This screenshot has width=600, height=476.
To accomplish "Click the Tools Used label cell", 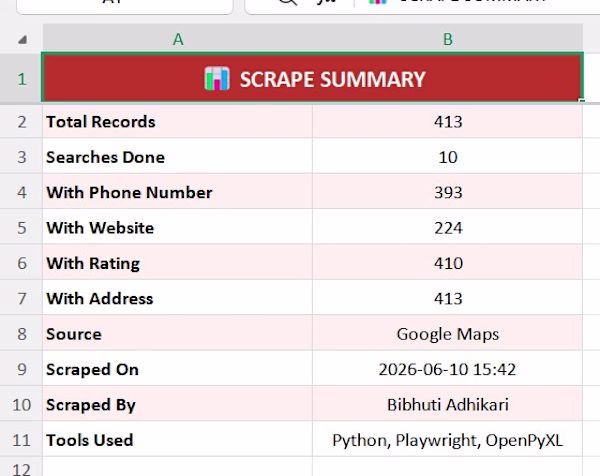I will (x=178, y=440).
